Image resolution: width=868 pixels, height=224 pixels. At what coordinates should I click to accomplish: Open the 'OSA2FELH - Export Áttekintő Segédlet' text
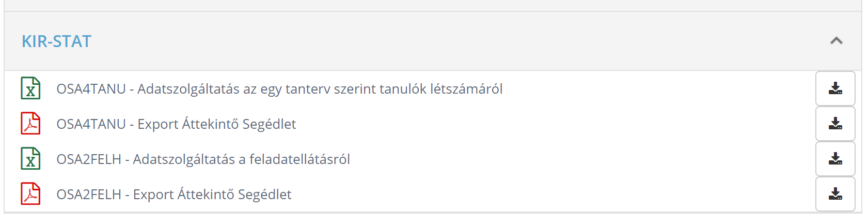click(x=174, y=195)
